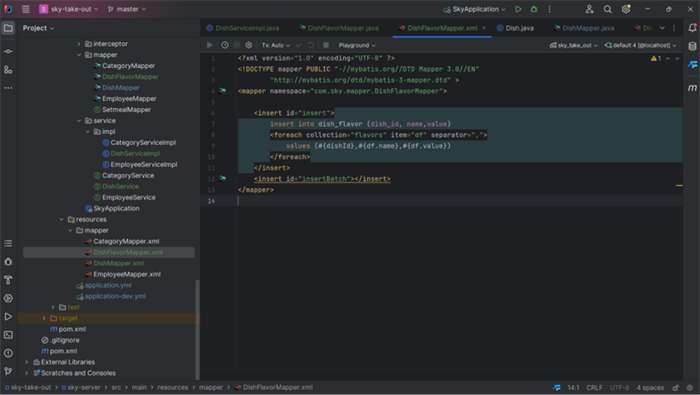The image size is (700, 395).
Task: Open the Project view options dropdown
Action: click(38, 28)
